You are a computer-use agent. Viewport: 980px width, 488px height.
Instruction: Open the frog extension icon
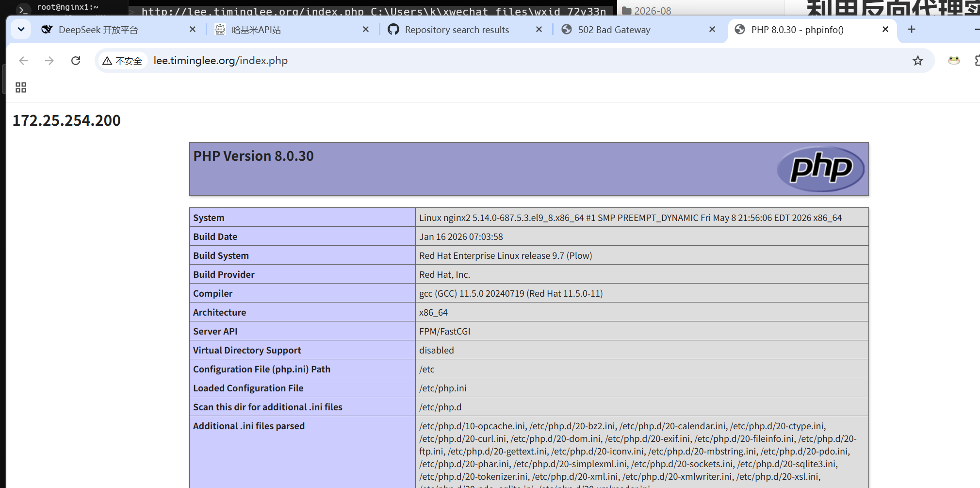(x=954, y=61)
